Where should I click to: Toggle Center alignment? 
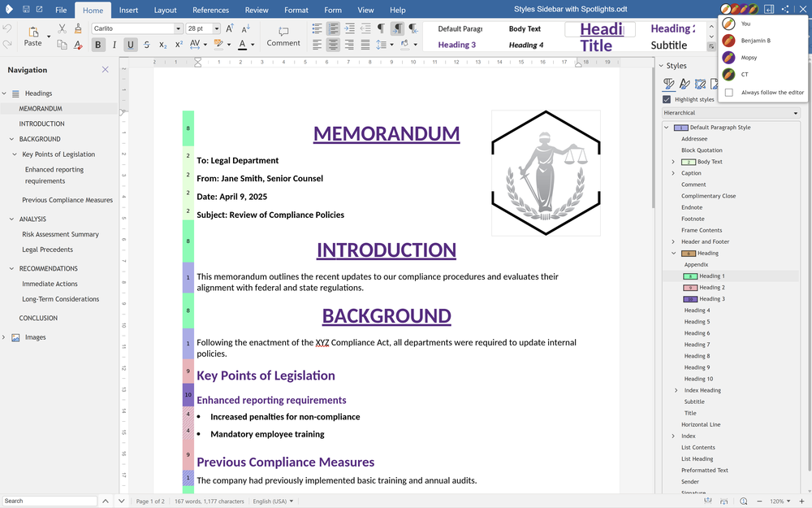click(x=333, y=45)
